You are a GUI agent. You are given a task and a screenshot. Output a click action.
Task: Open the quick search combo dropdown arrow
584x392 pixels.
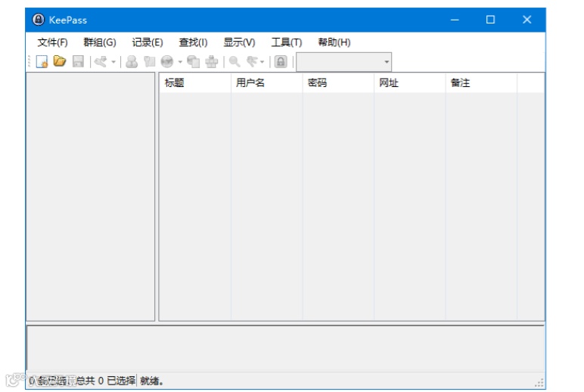387,62
